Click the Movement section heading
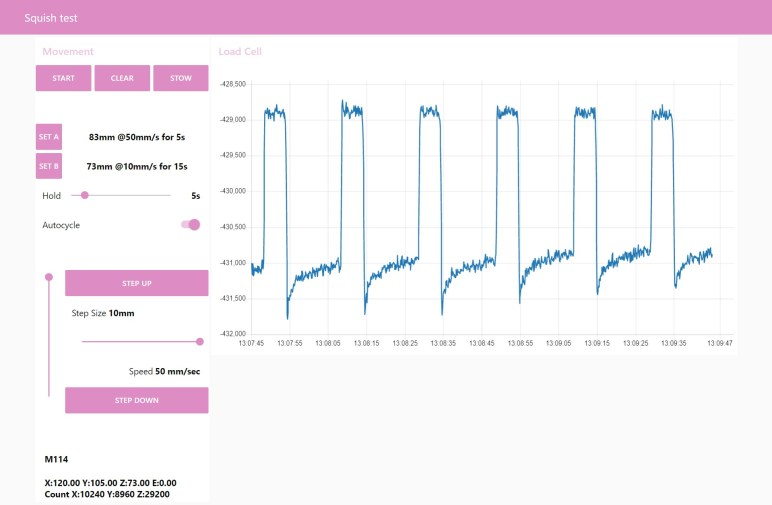 pyautogui.click(x=68, y=51)
